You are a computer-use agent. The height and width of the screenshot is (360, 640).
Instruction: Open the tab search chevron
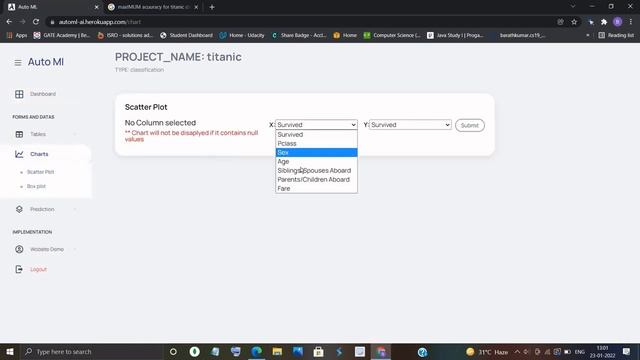(x=573, y=7)
